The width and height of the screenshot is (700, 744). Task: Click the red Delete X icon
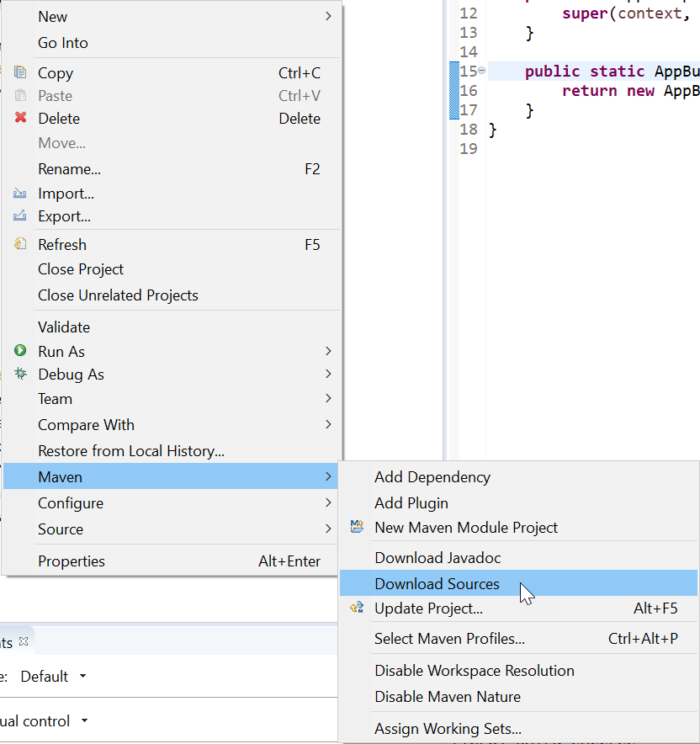pos(20,118)
